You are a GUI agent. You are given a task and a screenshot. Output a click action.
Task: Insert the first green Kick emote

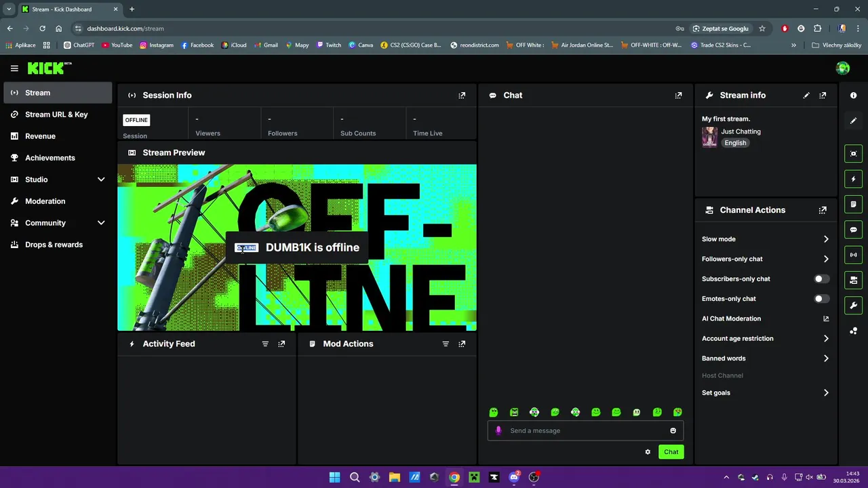point(494,412)
